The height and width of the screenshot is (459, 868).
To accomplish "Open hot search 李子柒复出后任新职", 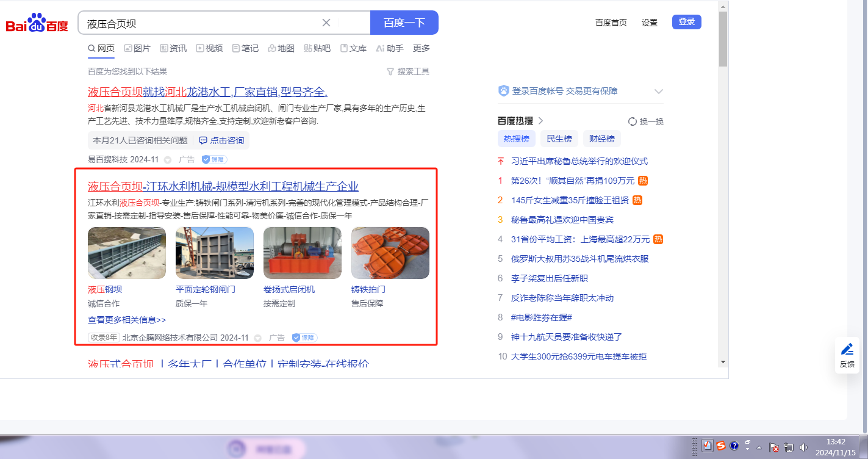I will [550, 278].
